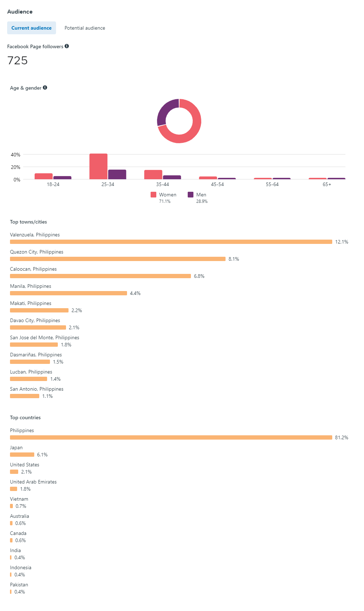Click the Quezon City percentage bar

pos(118,259)
